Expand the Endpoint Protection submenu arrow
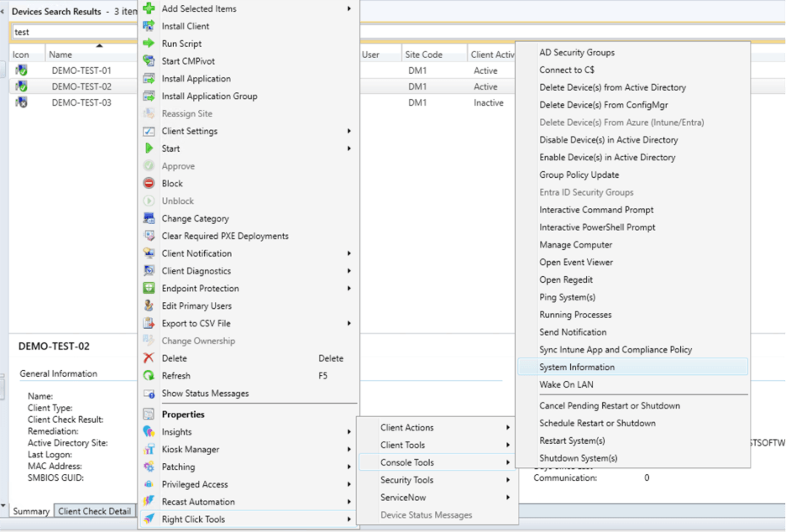This screenshot has width=786, height=532. [x=349, y=289]
